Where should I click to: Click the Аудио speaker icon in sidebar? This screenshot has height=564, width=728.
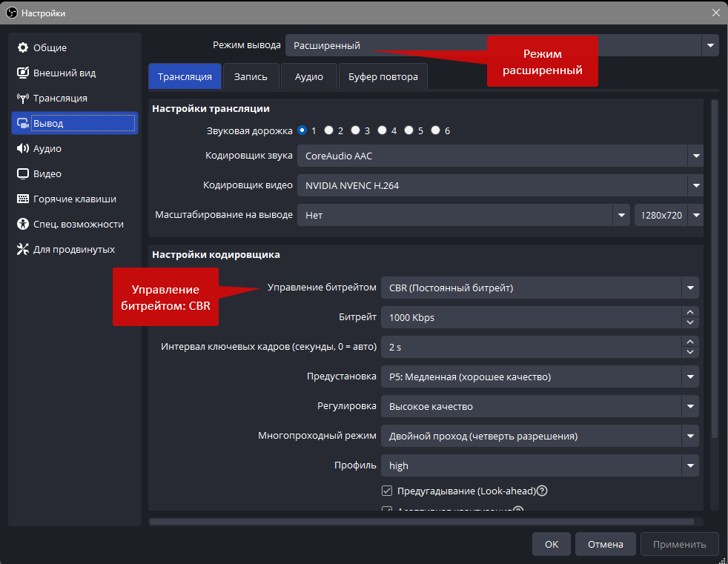tap(23, 148)
